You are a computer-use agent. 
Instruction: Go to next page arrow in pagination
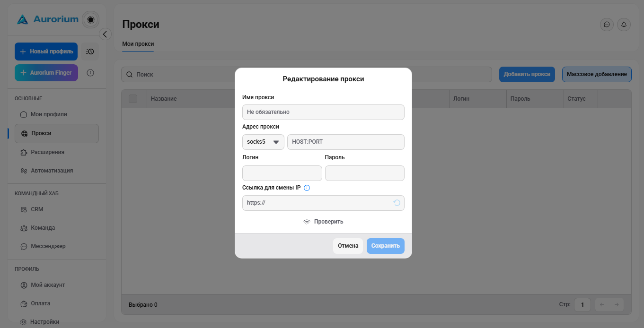point(617,304)
